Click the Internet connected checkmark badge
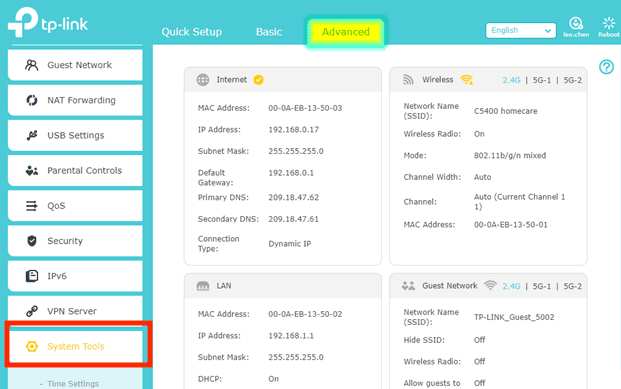The height and width of the screenshot is (389, 621). (x=258, y=80)
